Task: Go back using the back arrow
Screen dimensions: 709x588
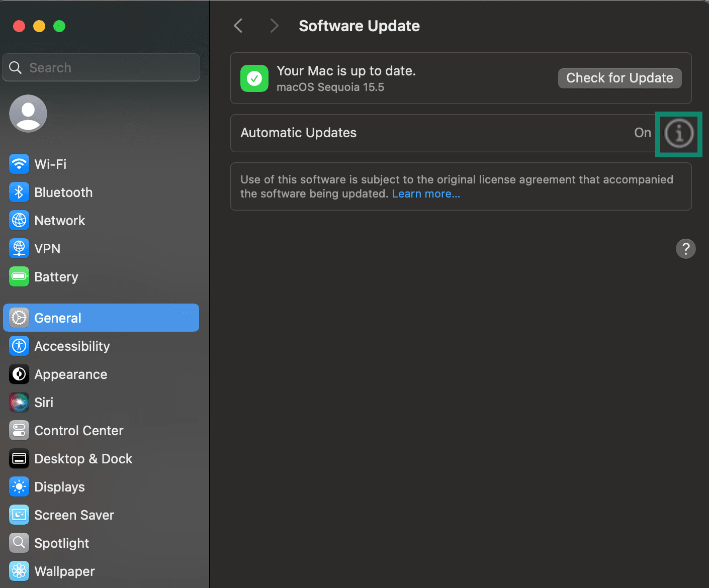Action: coord(238,25)
